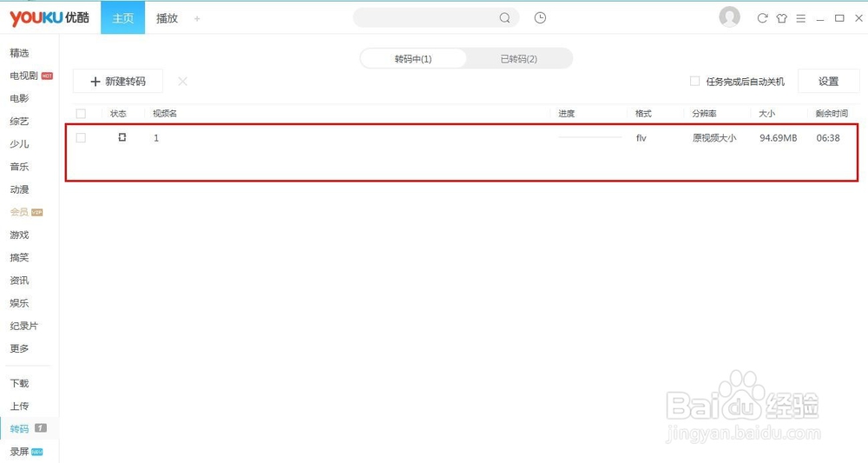Click the 06:38 remaining time cell
This screenshot has height=463, width=868.
click(828, 138)
